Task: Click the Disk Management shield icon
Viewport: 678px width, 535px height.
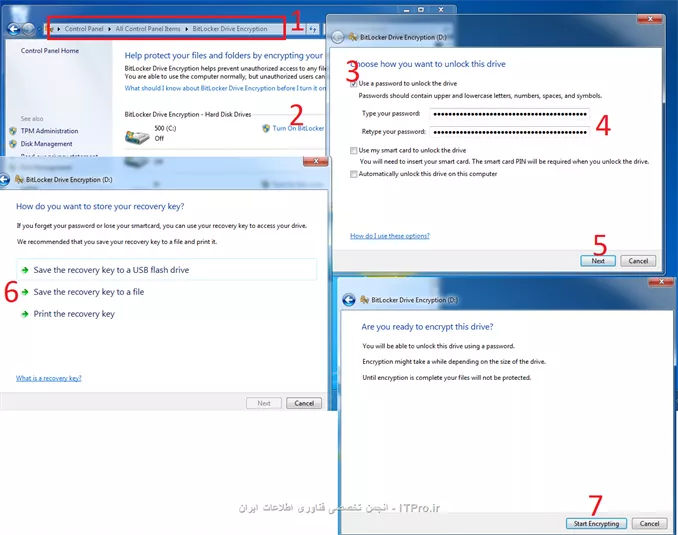Action: click(13, 144)
